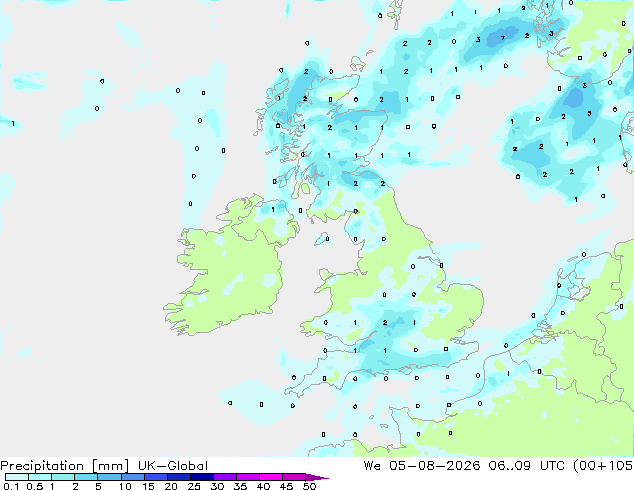Click the "20" legend scale label

(171, 486)
